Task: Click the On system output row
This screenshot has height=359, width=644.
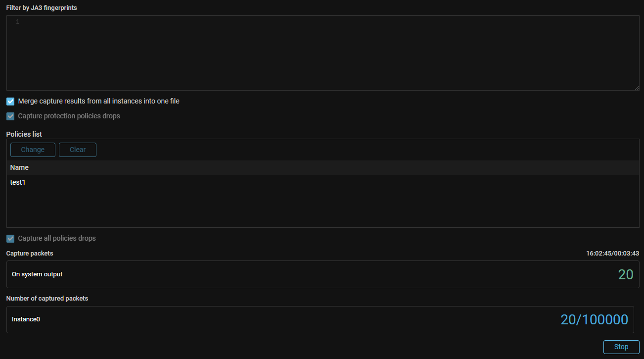Action: click(x=37, y=274)
